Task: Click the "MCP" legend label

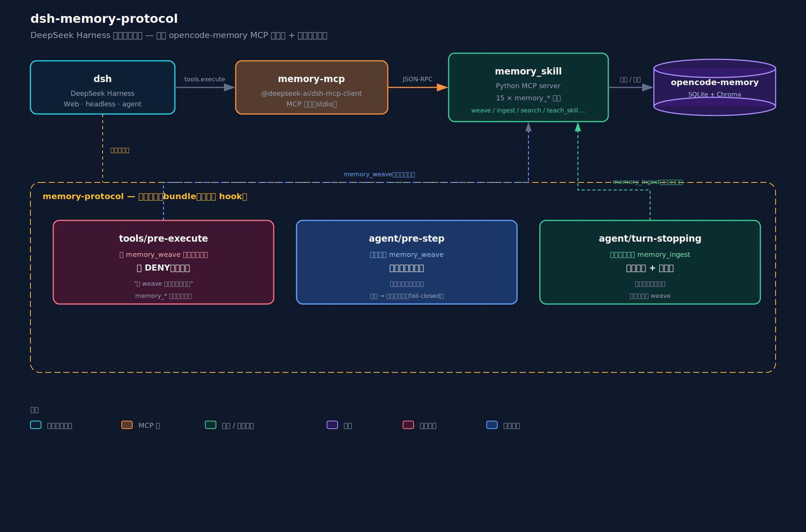Action: (x=149, y=426)
